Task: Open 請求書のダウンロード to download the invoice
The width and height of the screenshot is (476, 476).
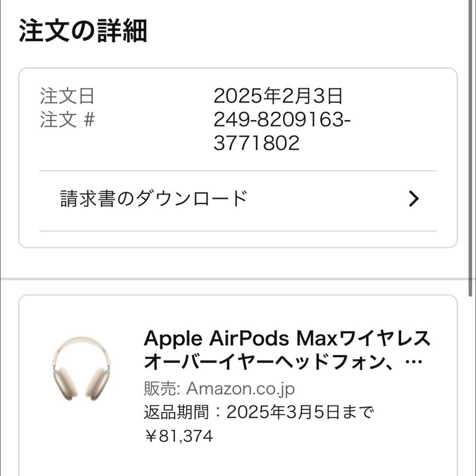Action: click(x=152, y=198)
